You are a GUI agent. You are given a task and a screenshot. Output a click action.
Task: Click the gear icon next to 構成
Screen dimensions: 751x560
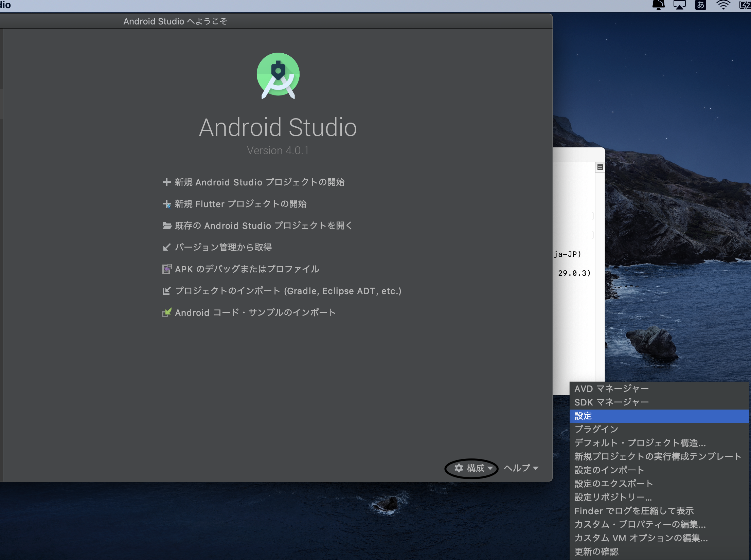459,468
